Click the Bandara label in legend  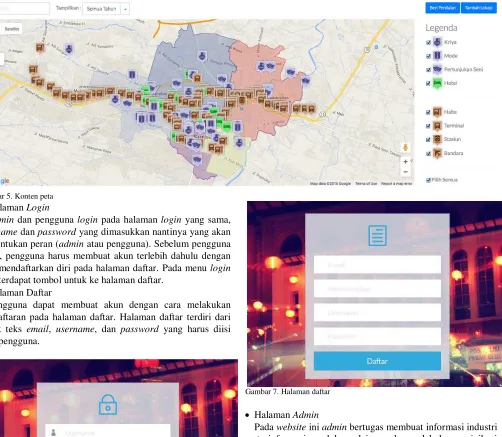(x=453, y=153)
